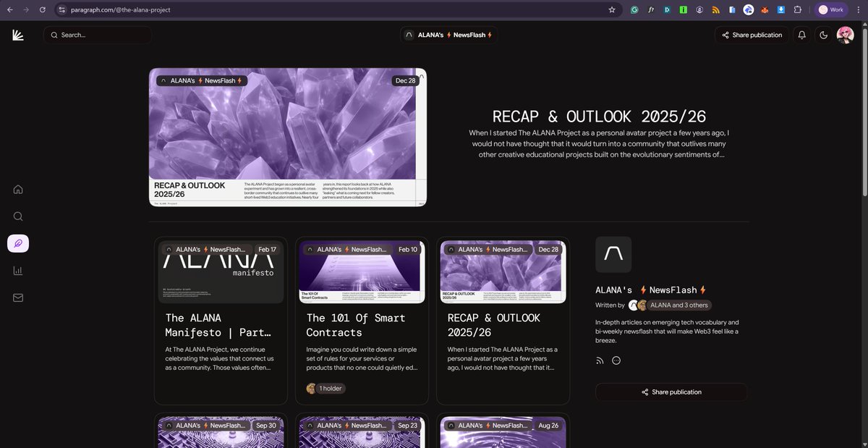Open the featured crystal RECAP & OUTLOOK image
The width and height of the screenshot is (868, 448).
pyautogui.click(x=287, y=137)
